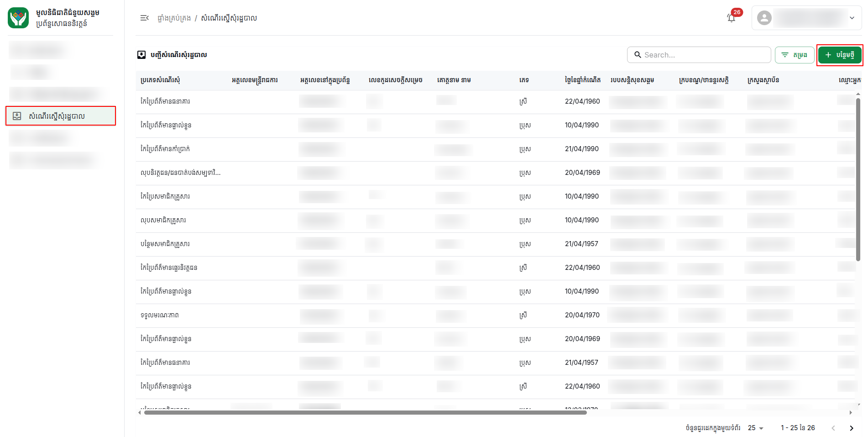The width and height of the screenshot is (868, 437).
Task: Click the column header លេខកូដសេចក្តីសម្រេច
Action: pos(396,80)
